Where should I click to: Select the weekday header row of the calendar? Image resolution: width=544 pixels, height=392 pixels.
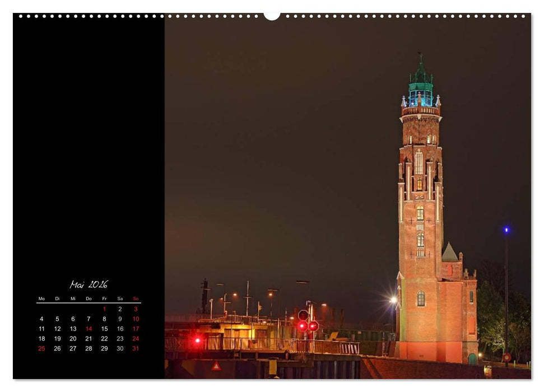coord(87,298)
